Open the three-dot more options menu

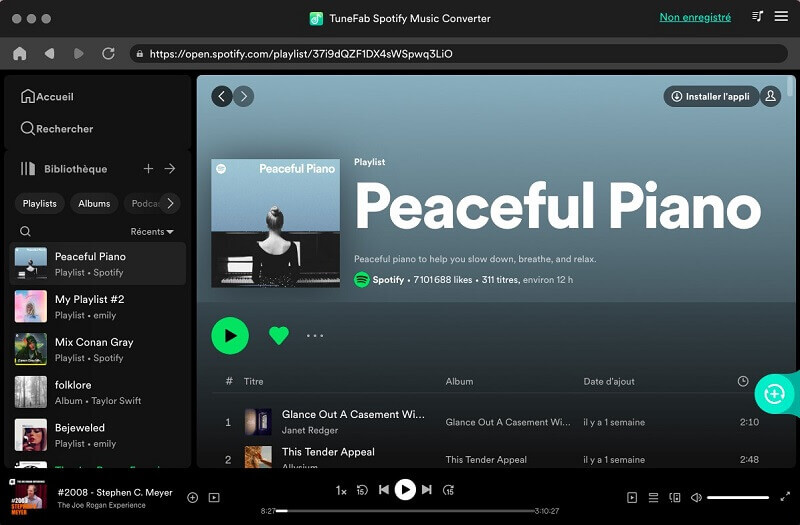coord(315,336)
